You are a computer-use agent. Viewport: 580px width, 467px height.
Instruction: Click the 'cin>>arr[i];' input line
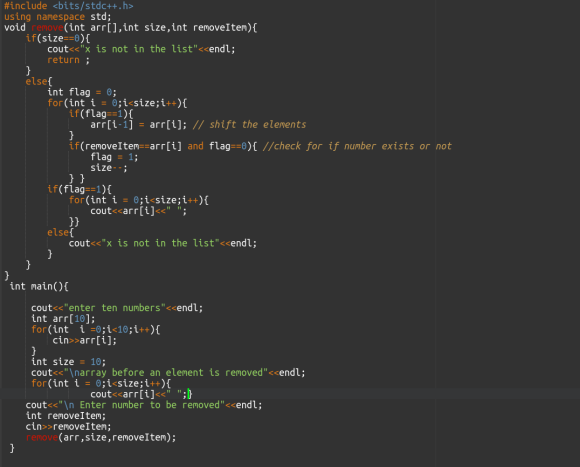pyautogui.click(x=85, y=341)
